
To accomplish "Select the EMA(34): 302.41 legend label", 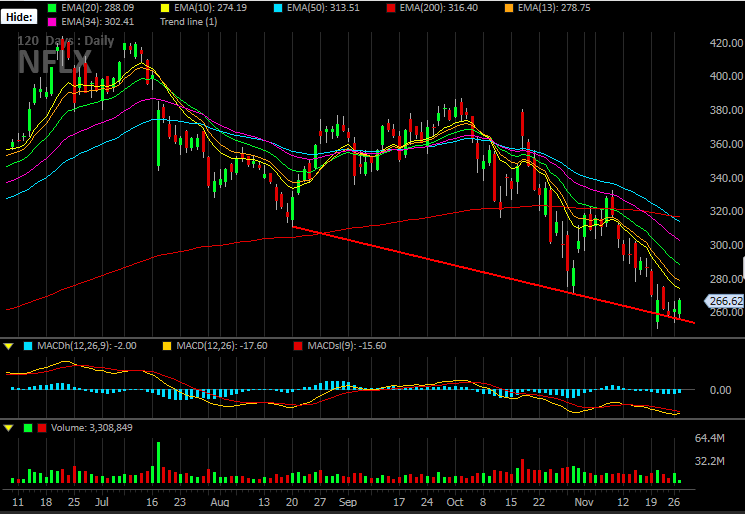I will tap(97, 22).
